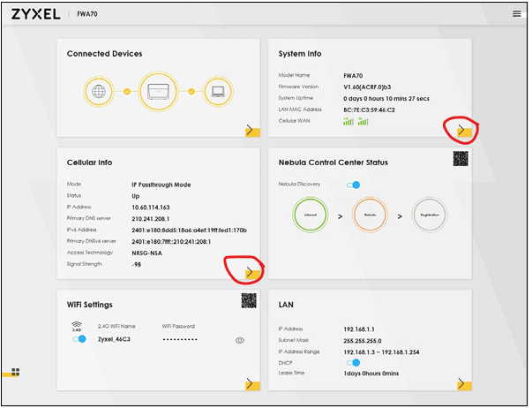
Task: Click the check mark between router and laptop
Action: [191, 91]
